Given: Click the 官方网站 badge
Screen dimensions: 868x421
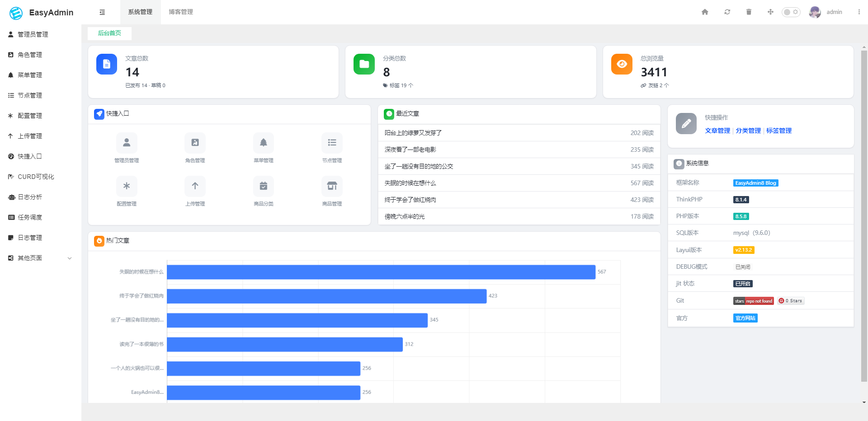Looking at the screenshot, I should coord(745,318).
